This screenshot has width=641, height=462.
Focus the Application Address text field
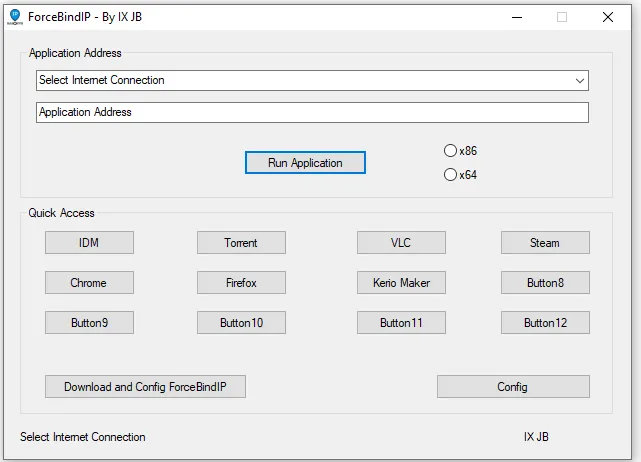click(x=312, y=112)
